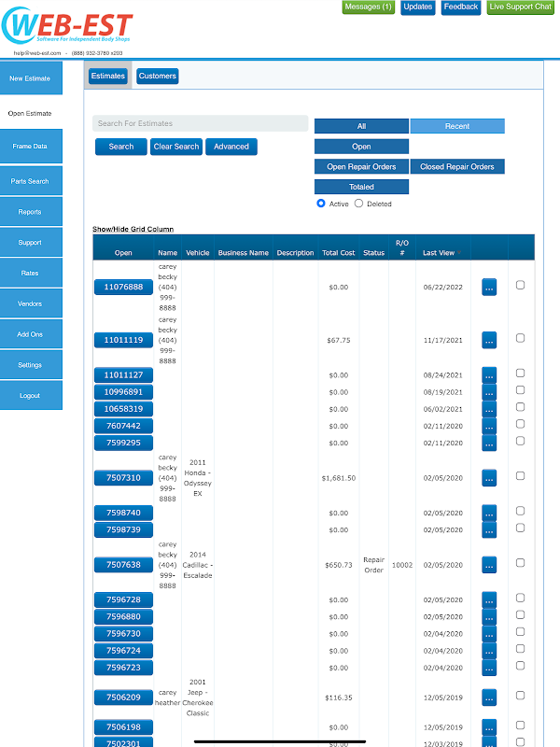Click the ellipsis button for estimate 7596728

(x=489, y=600)
